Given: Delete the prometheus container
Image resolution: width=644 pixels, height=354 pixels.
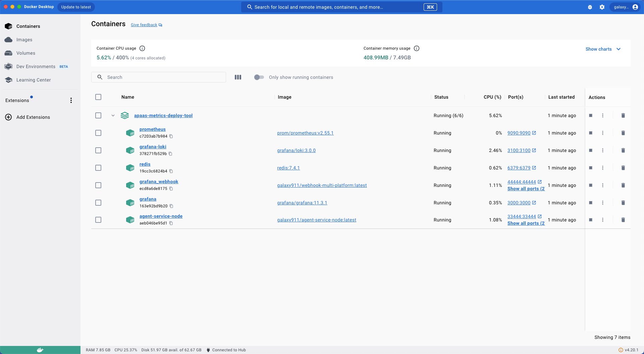Looking at the screenshot, I should tap(623, 133).
